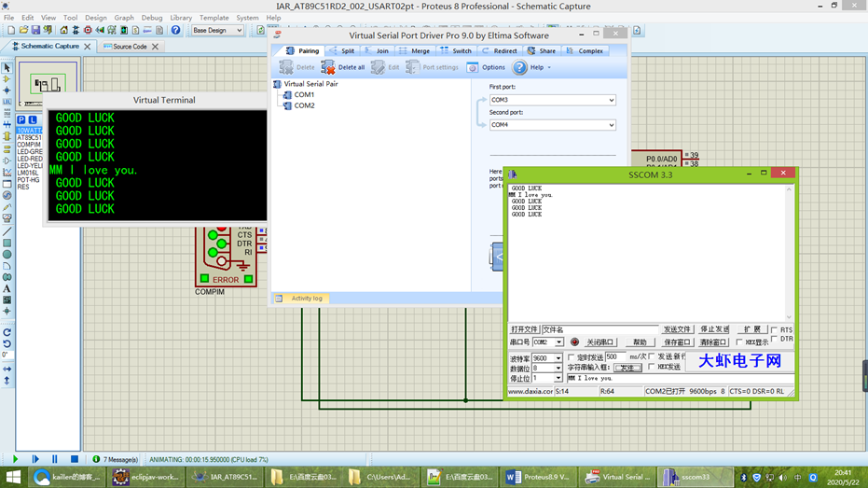The image size is (868, 488).
Task: Click 打开文件 open file button
Action: 524,329
